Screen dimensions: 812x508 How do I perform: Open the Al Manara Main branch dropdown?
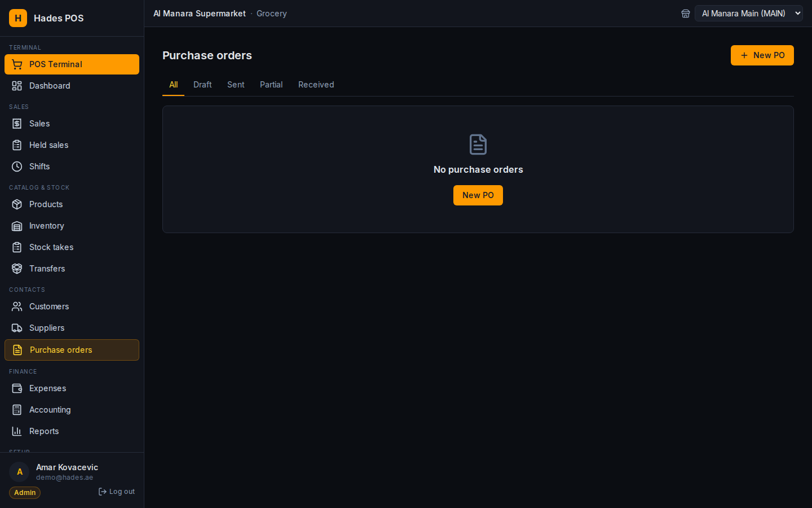[x=749, y=14]
